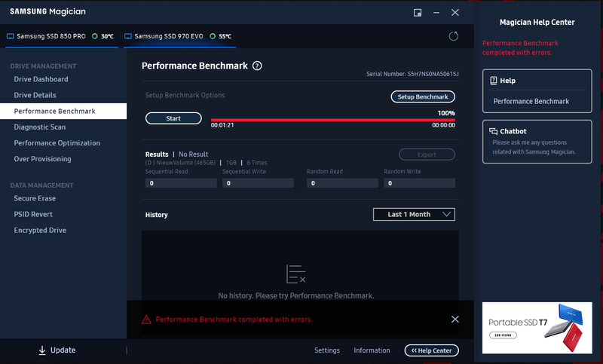Screen dimensions: 603x364
Task: Click drive icon for Samsung SSD 850 PRO
Action: tap(11, 36)
